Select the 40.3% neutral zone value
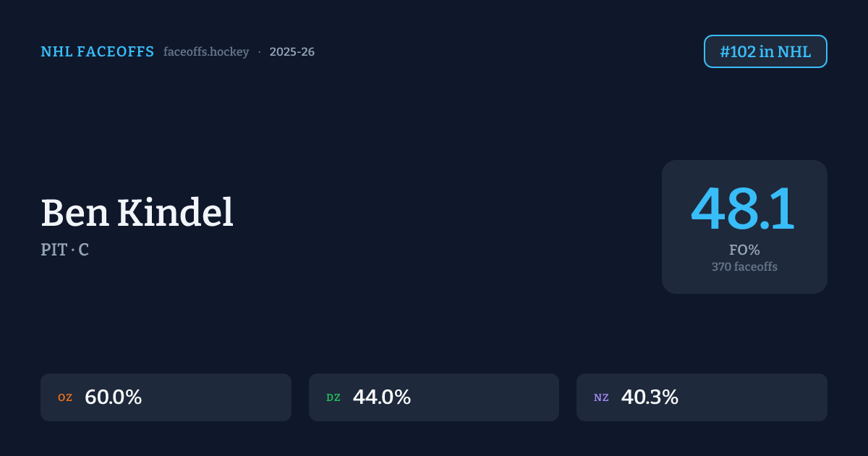Image resolution: width=868 pixels, height=456 pixels. [650, 397]
